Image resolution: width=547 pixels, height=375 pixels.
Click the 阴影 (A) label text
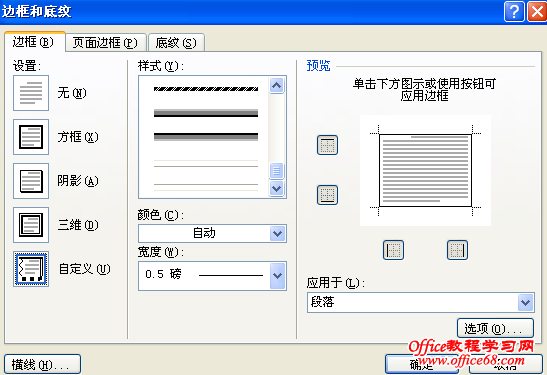click(78, 181)
